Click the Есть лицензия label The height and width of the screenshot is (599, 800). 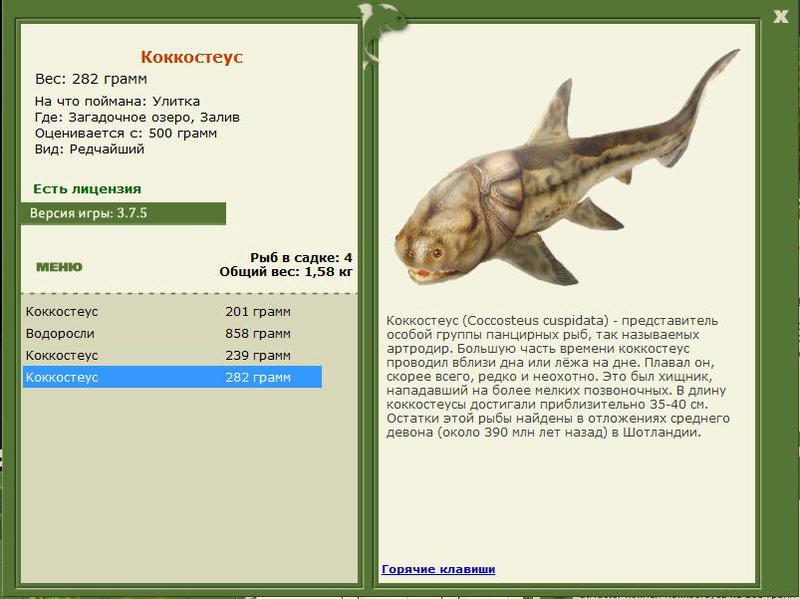[87, 189]
